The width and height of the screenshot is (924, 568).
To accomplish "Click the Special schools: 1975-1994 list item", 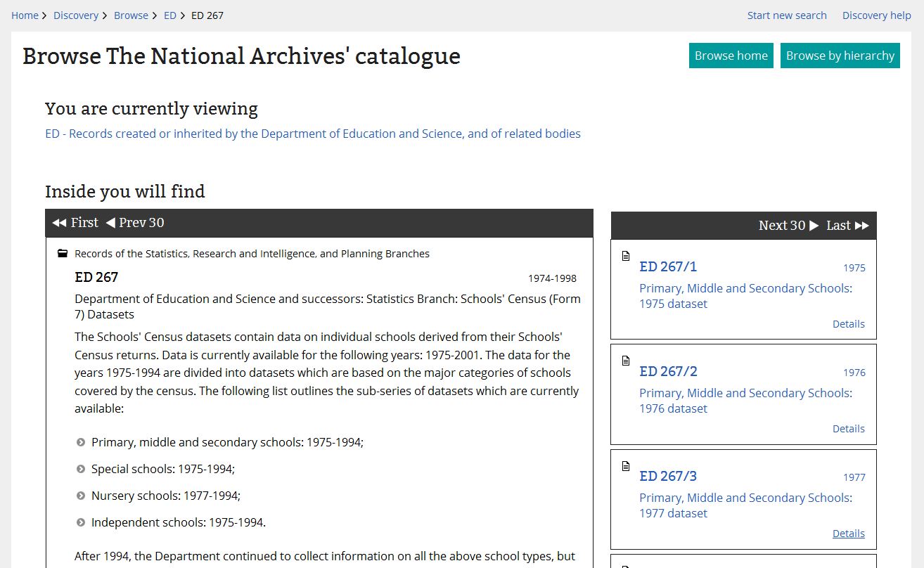I will 163,469.
